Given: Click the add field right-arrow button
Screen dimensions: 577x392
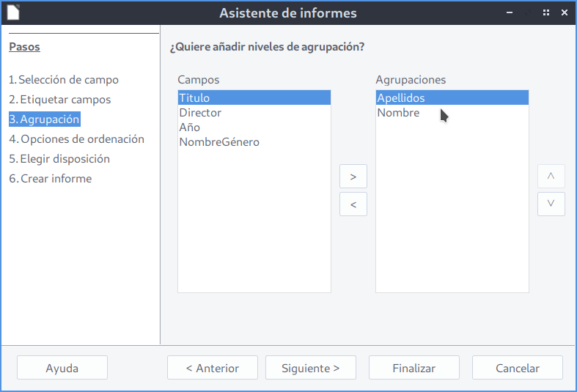Looking at the screenshot, I should pos(353,177).
